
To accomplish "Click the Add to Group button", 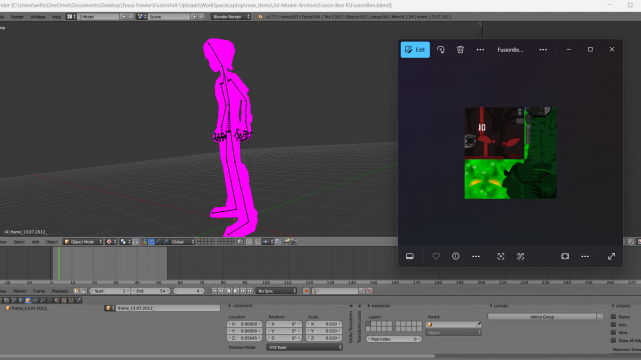I will coord(542,317).
